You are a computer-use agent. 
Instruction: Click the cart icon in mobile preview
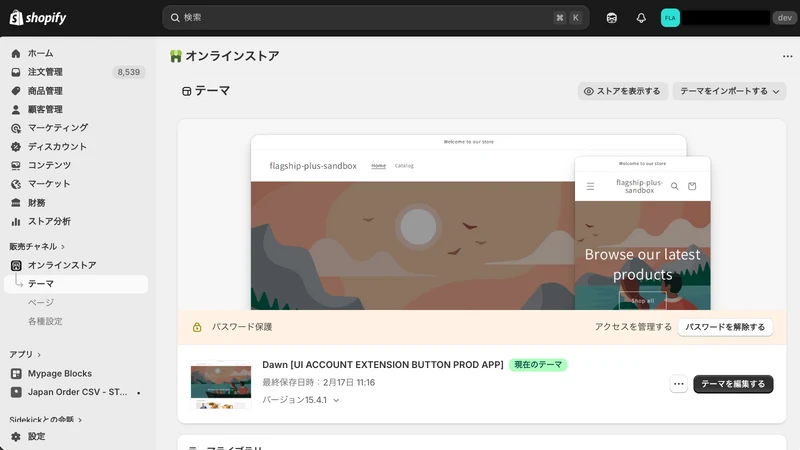coord(692,186)
